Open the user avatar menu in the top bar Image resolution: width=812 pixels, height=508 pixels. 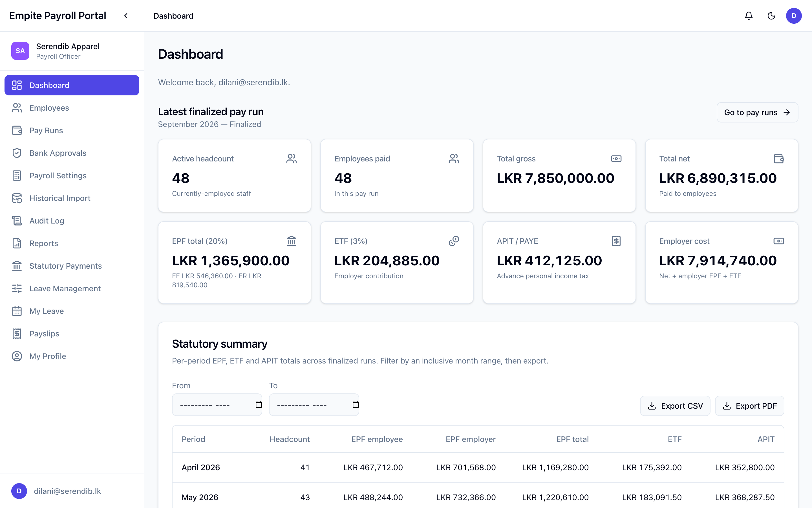pyautogui.click(x=794, y=16)
